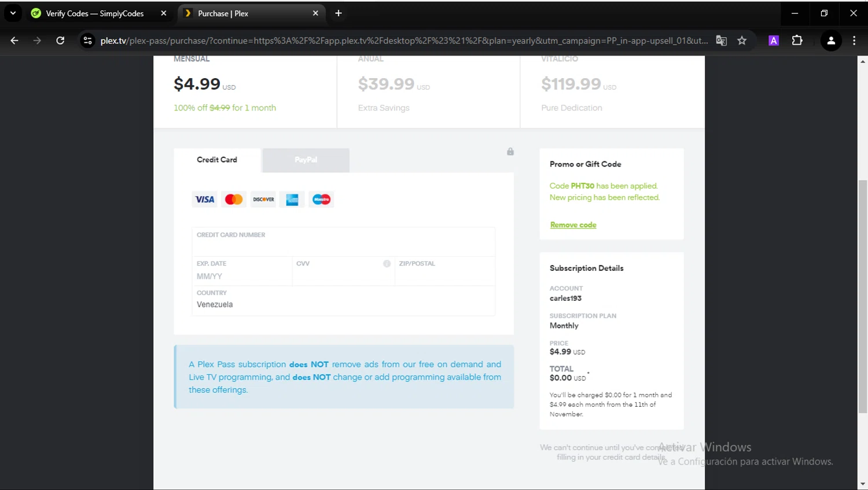Open the browser profile icon
The image size is (868, 490).
(x=831, y=40)
